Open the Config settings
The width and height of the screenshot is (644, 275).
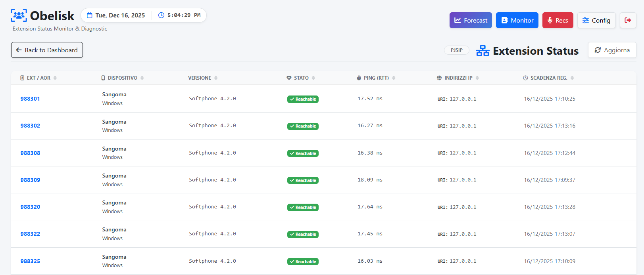tap(596, 20)
